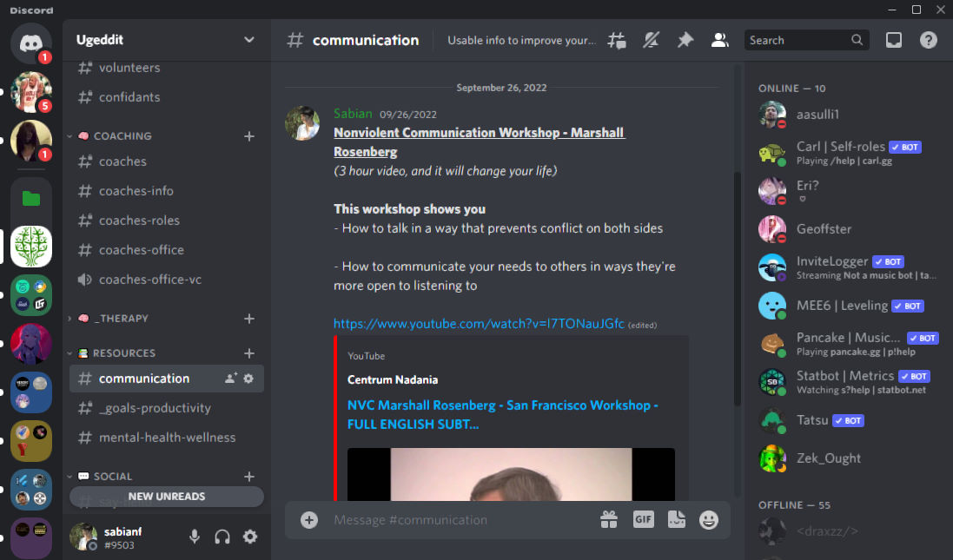
Task: Collapse the RESOURCES category
Action: pyautogui.click(x=123, y=353)
